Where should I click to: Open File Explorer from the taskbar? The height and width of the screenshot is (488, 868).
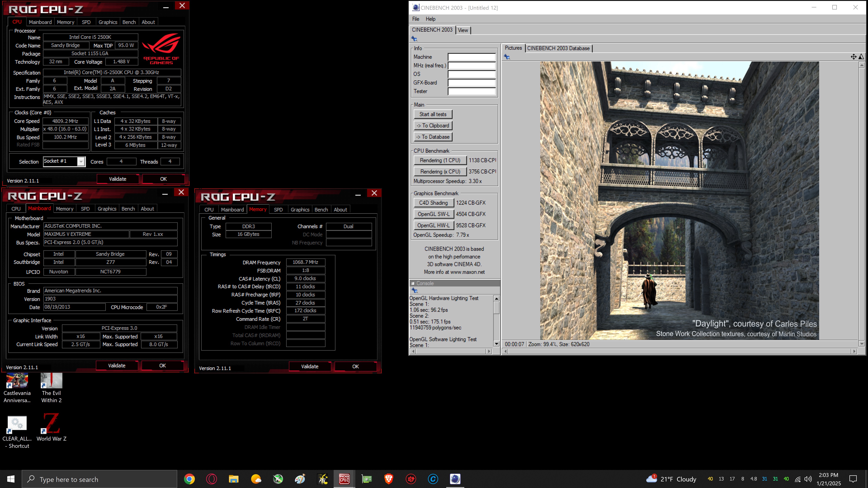tap(234, 479)
